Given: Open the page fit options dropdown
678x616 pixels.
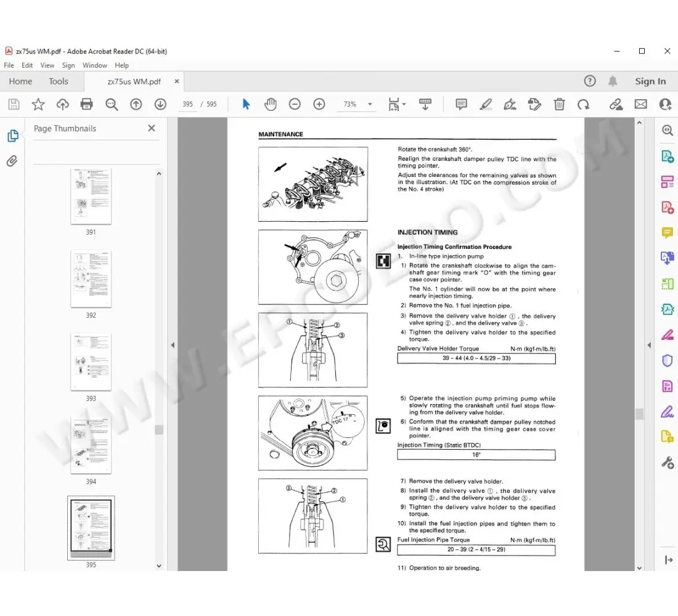Looking at the screenshot, I should coord(396,104).
